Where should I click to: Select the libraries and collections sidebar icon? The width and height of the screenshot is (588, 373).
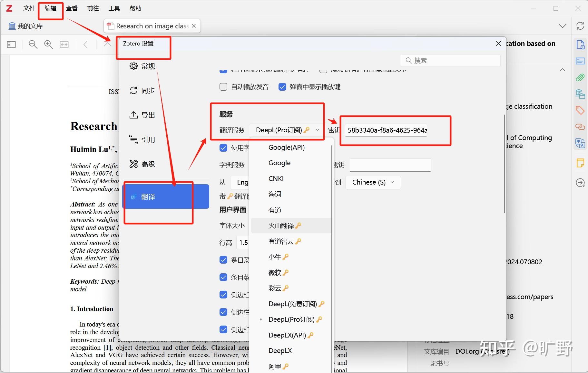coord(580,94)
